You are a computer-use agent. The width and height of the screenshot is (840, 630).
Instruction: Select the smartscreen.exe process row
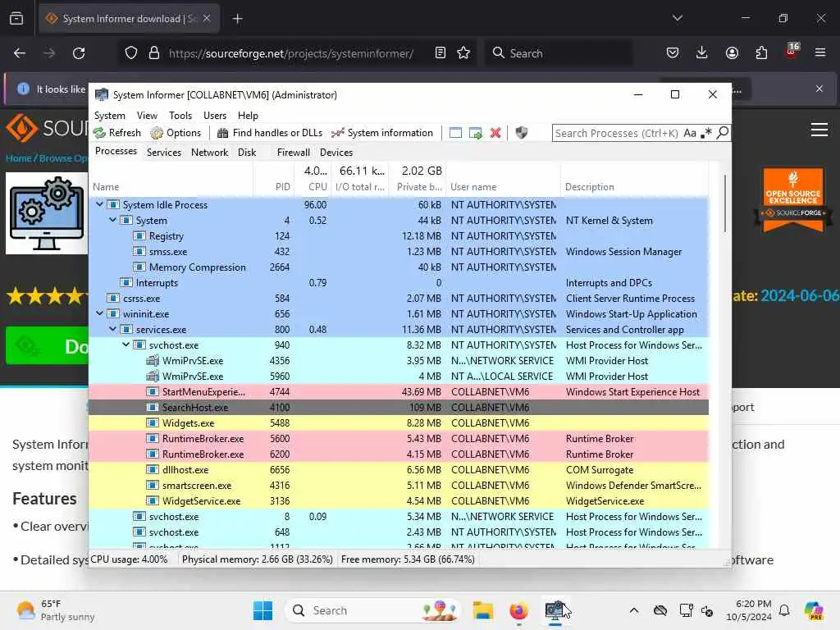[399, 485]
